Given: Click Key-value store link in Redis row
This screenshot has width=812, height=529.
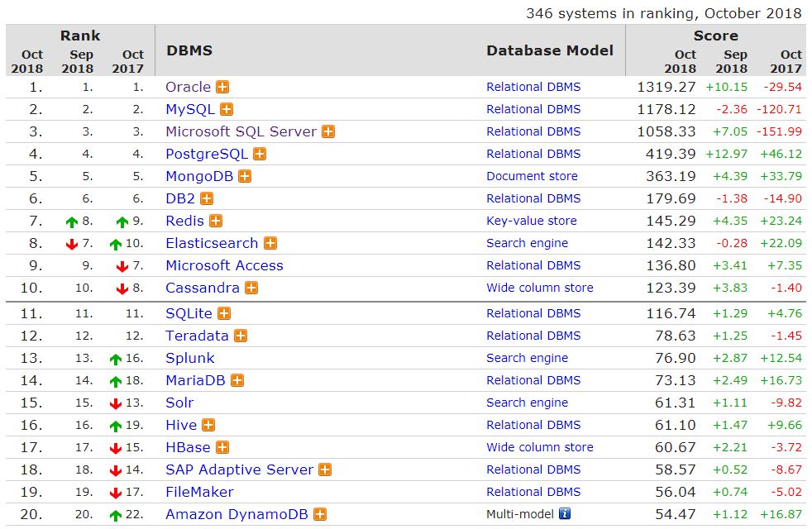Looking at the screenshot, I should (x=532, y=221).
